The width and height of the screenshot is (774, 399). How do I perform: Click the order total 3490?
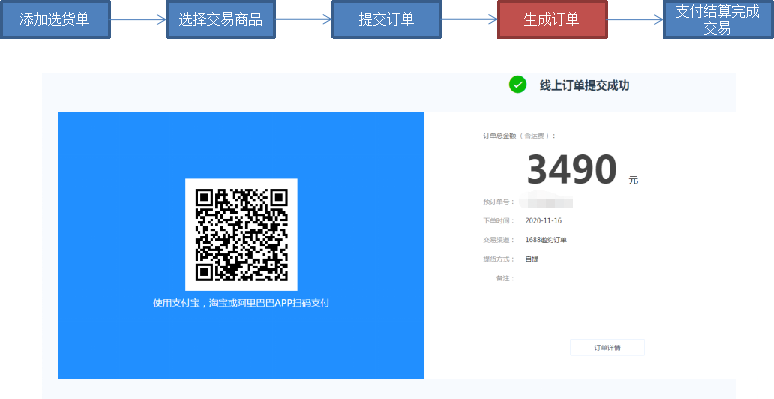click(x=572, y=169)
